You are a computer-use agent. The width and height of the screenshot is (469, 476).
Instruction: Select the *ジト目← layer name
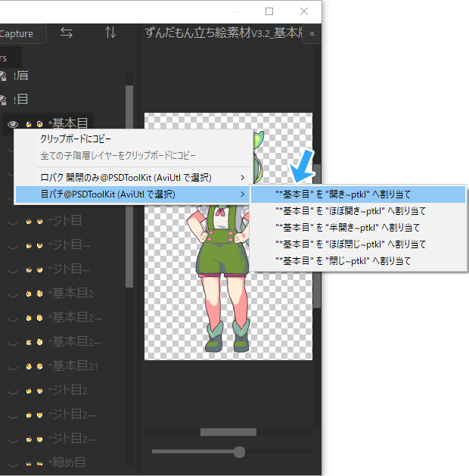click(x=70, y=269)
